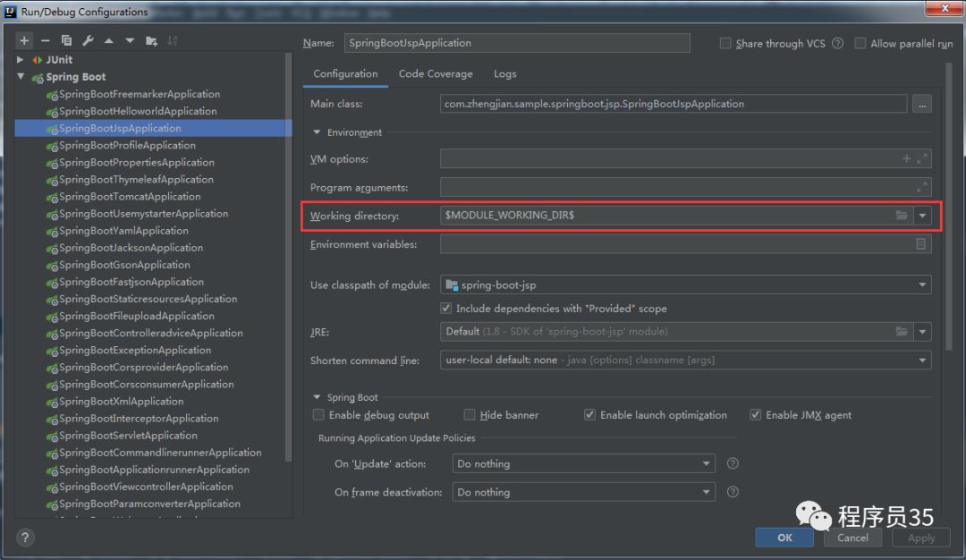
Task: Confirm with the OK button
Action: (784, 538)
